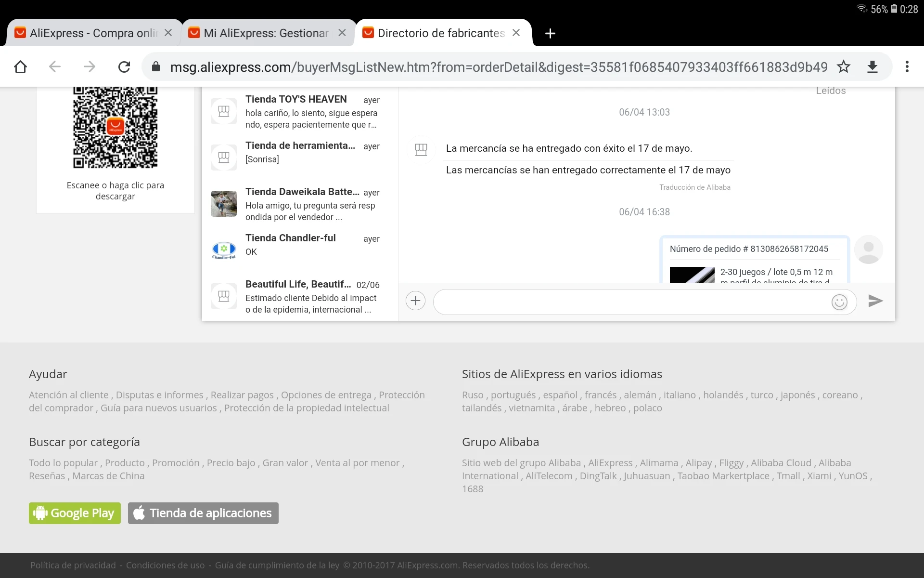Click the plus attachment icon in chat
The width and height of the screenshot is (924, 578).
tap(415, 301)
